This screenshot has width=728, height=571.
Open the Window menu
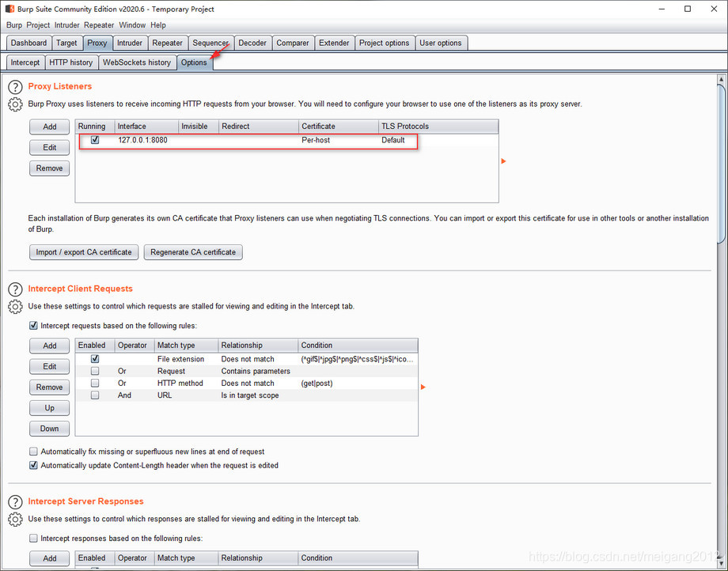(132, 25)
